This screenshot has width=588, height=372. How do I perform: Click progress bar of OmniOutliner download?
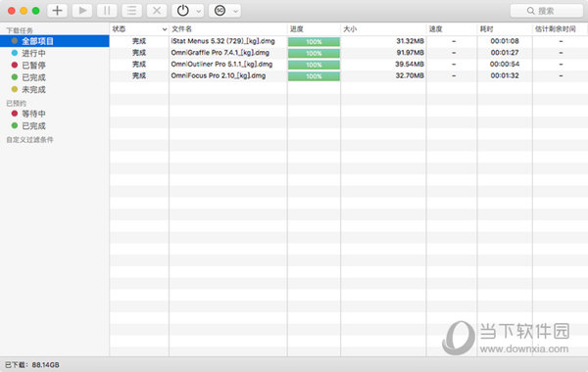pos(314,65)
